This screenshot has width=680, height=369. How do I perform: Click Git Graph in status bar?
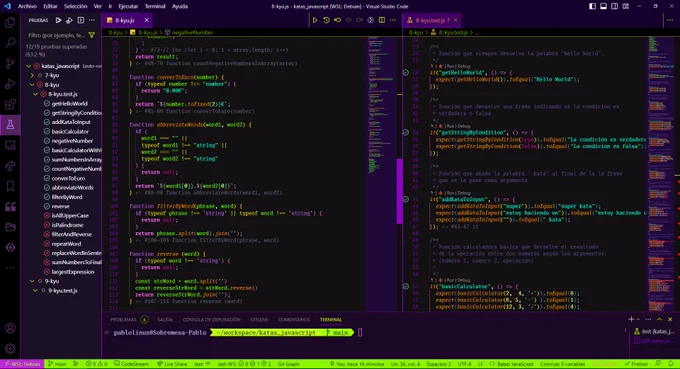[x=288, y=364]
